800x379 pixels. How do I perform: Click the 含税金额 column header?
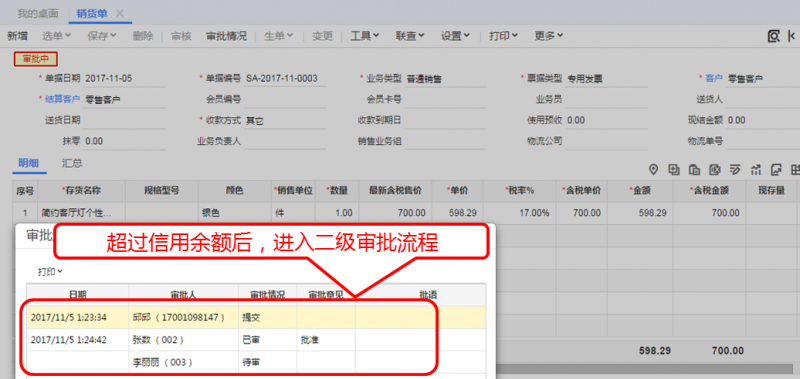709,191
